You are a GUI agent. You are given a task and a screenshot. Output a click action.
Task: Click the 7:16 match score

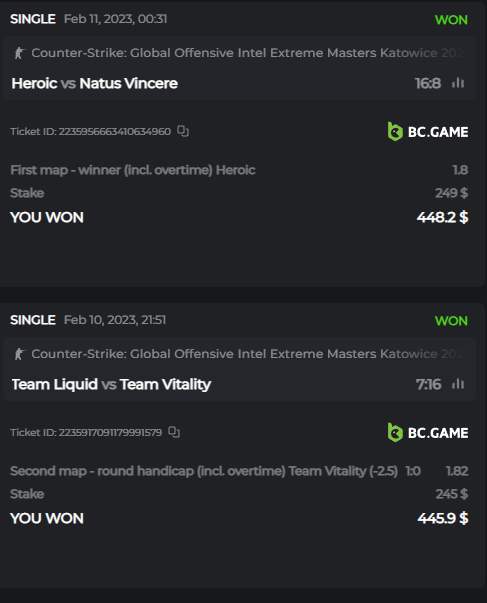[429, 385]
